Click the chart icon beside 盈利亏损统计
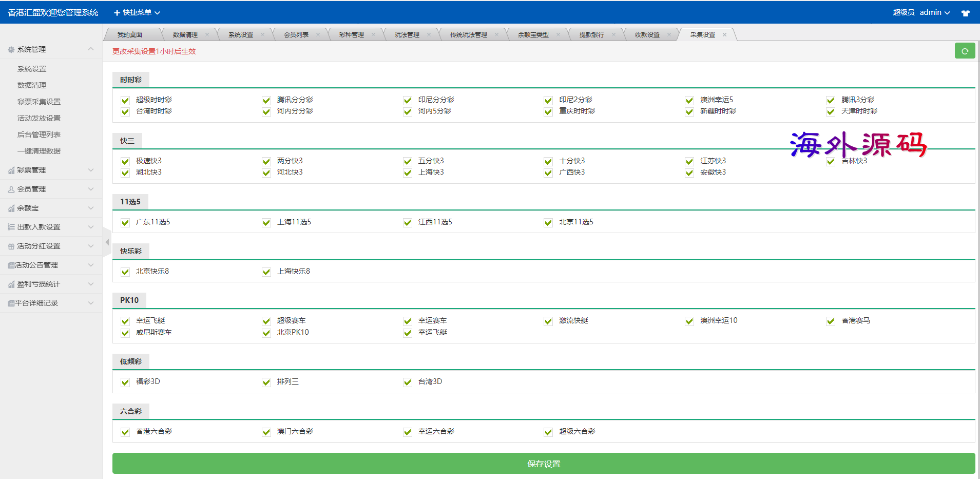The height and width of the screenshot is (479, 980). (x=11, y=284)
